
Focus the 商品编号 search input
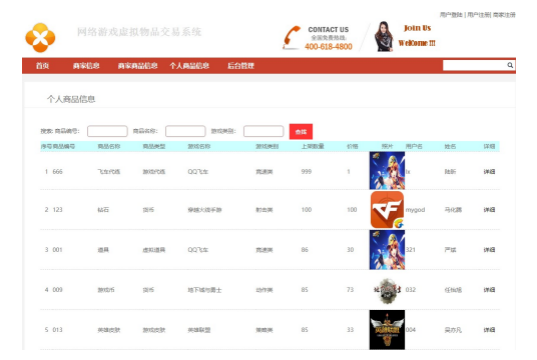tap(107, 131)
